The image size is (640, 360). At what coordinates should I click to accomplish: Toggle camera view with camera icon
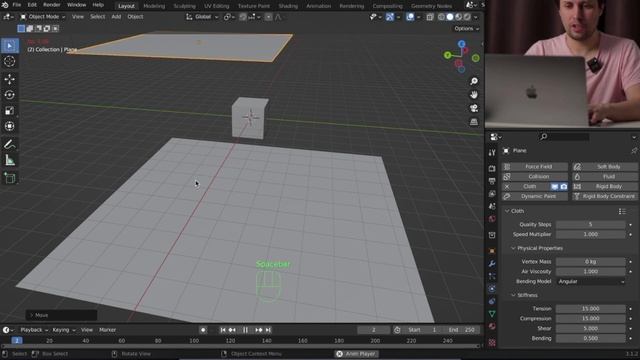pos(474,108)
